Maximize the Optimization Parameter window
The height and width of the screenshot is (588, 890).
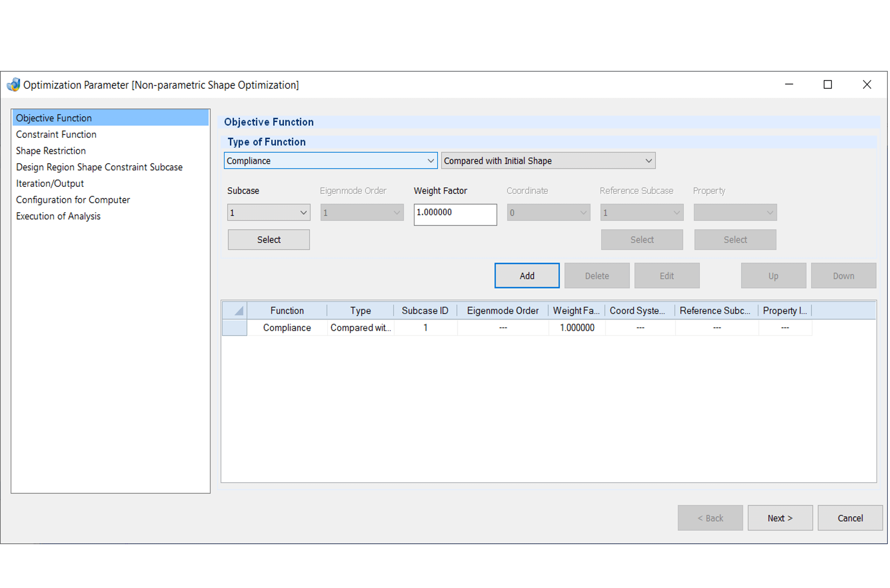828,85
